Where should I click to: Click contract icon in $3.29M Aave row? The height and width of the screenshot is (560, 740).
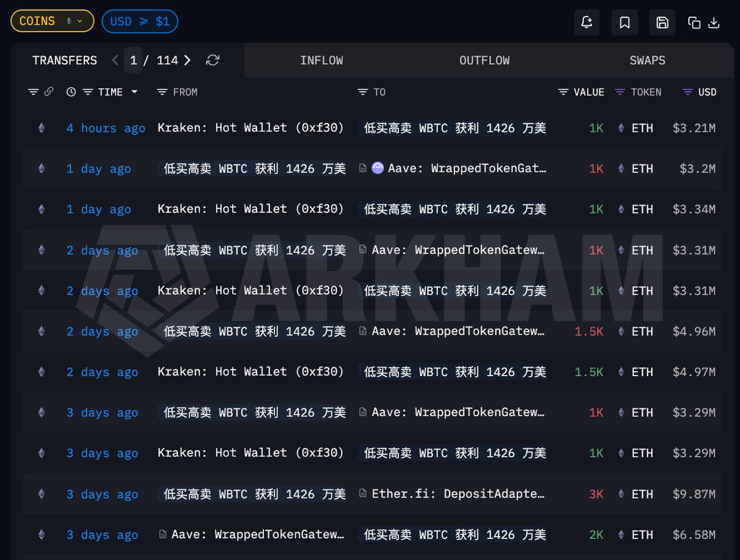[363, 412]
